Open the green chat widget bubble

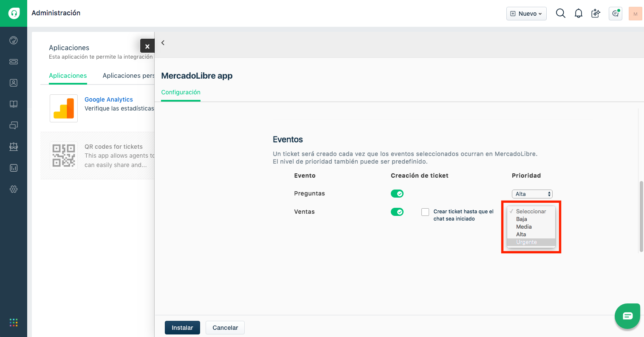(627, 316)
